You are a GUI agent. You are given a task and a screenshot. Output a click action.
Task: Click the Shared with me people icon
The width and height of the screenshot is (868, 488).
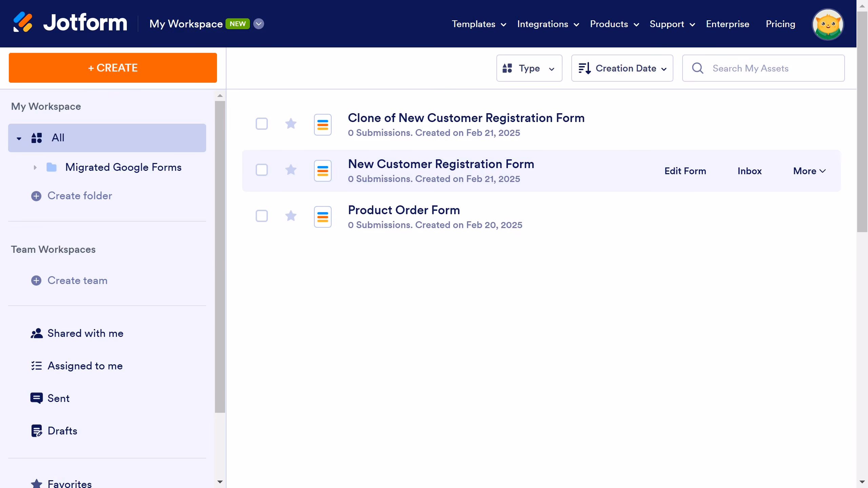(x=37, y=333)
